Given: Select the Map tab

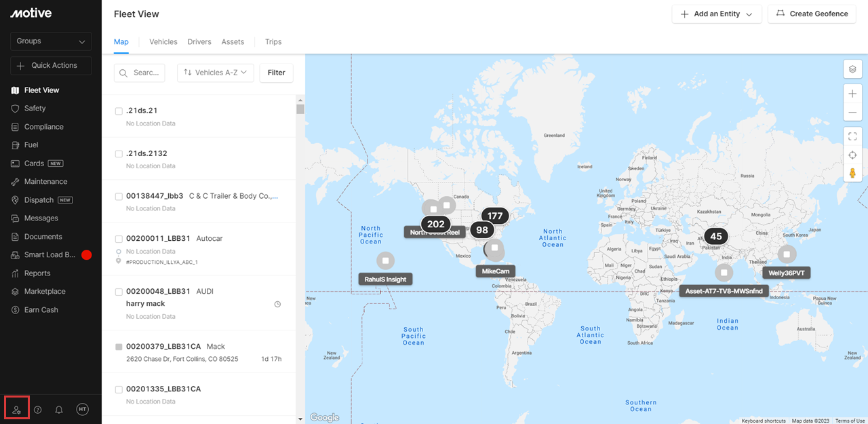Looking at the screenshot, I should (121, 42).
